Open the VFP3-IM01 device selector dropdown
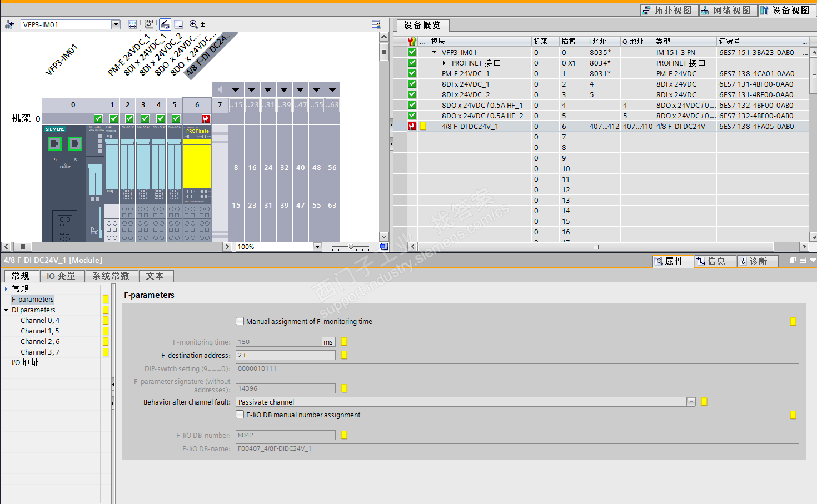Image resolution: width=817 pixels, height=504 pixels. tap(116, 24)
